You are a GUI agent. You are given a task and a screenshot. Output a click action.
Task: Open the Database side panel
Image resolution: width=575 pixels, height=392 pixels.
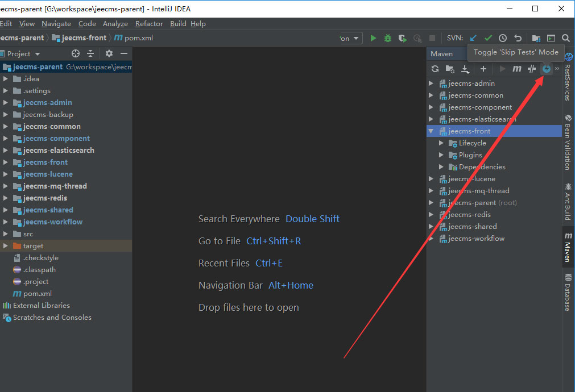568,293
